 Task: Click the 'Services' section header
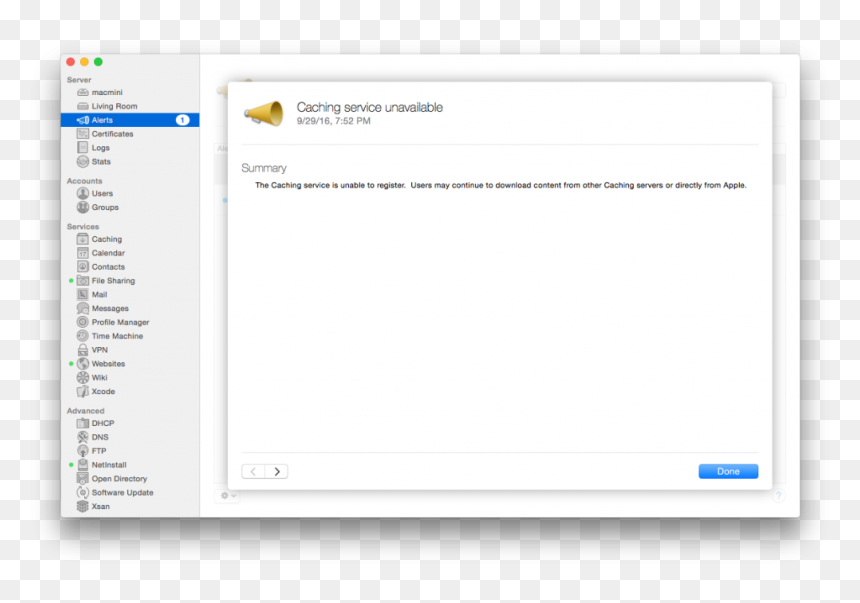(x=83, y=227)
